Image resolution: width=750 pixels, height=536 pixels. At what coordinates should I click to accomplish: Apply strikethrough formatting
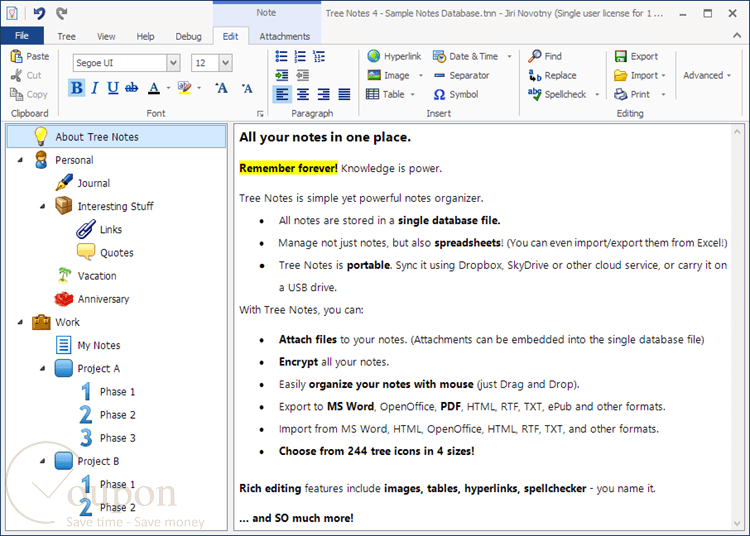132,88
